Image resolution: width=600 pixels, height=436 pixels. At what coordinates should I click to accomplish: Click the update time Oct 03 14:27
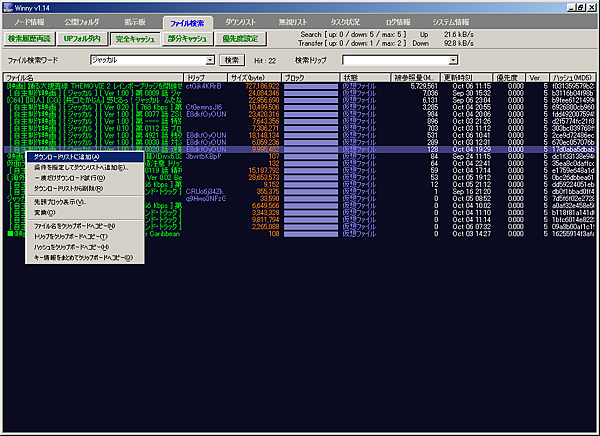point(471,234)
